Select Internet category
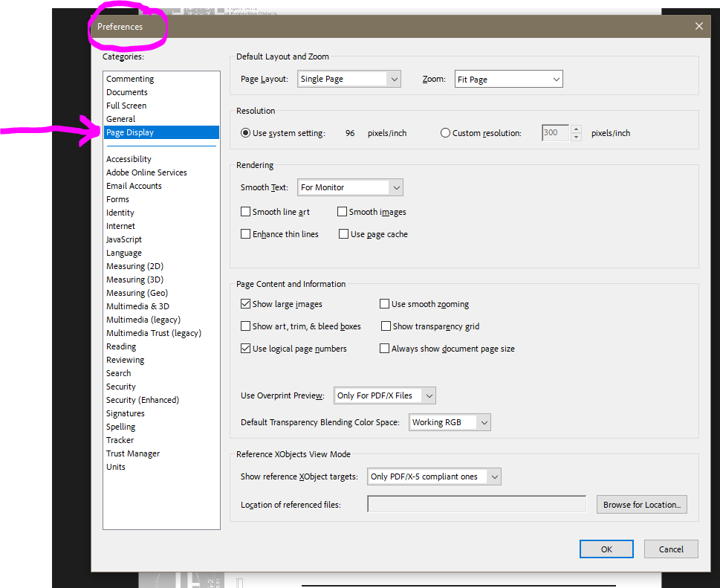The width and height of the screenshot is (720, 588). (120, 226)
